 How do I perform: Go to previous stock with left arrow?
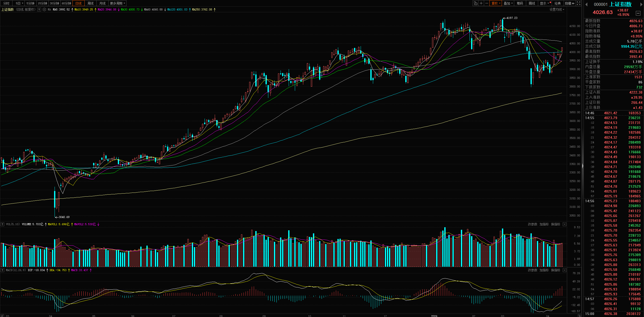point(587,4)
